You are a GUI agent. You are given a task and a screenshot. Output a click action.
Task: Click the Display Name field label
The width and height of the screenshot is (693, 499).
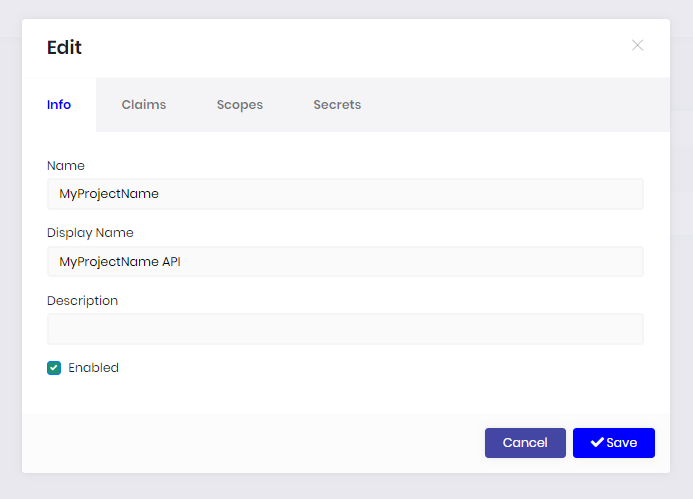[90, 233]
